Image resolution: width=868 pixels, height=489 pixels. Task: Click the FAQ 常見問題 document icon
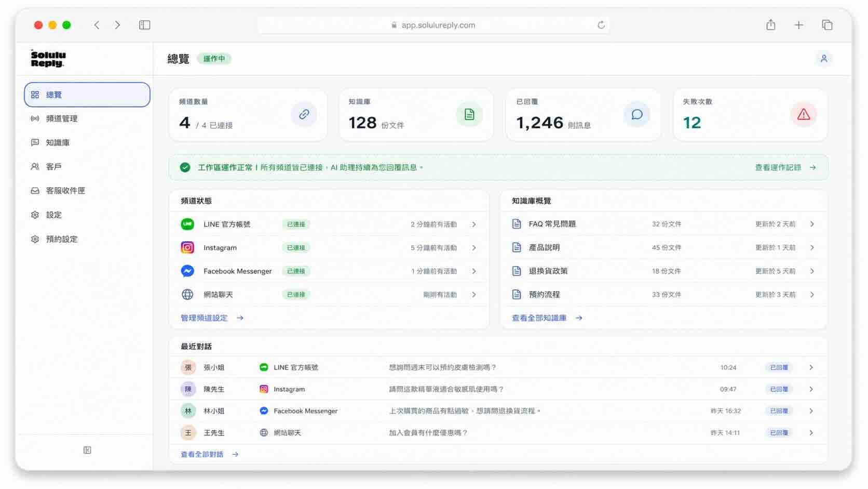517,224
